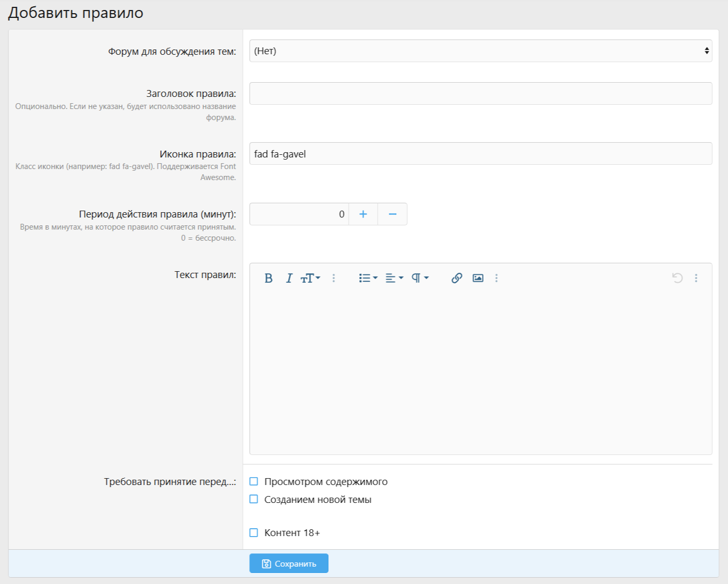This screenshot has height=584, width=728.
Task: Toggle bold formatting in the editor
Action: [x=268, y=278]
